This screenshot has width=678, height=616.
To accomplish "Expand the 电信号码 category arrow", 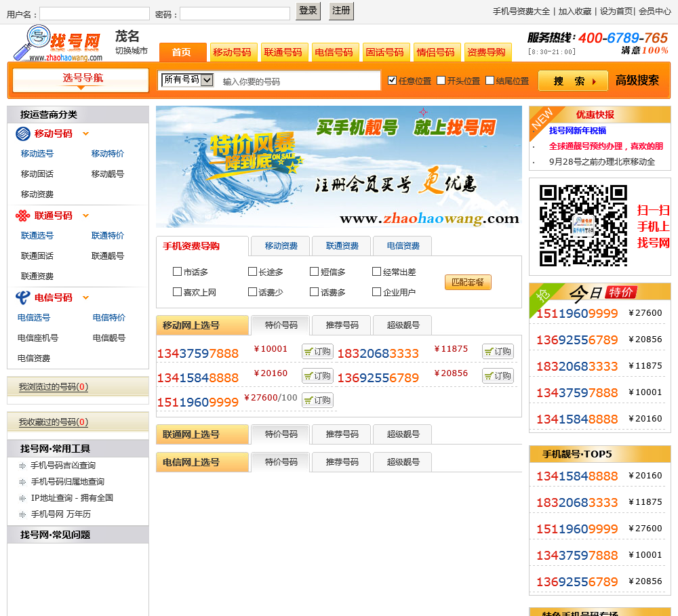I will [85, 297].
